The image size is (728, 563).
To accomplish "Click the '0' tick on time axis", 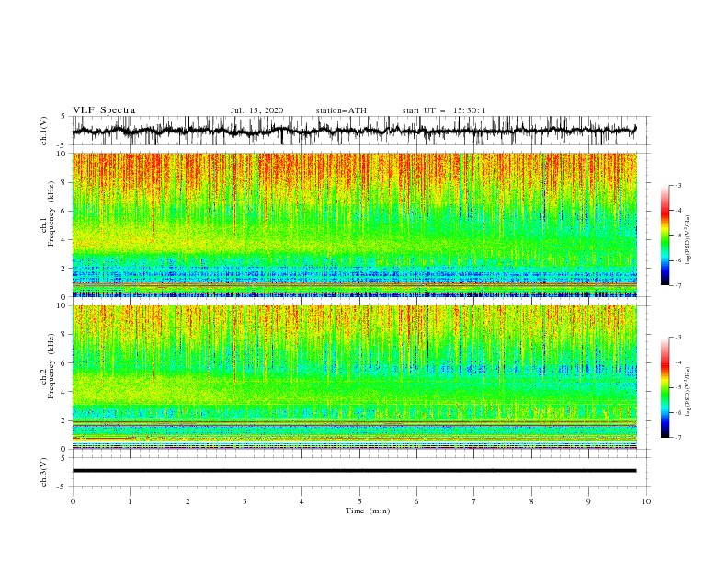I will (73, 501).
